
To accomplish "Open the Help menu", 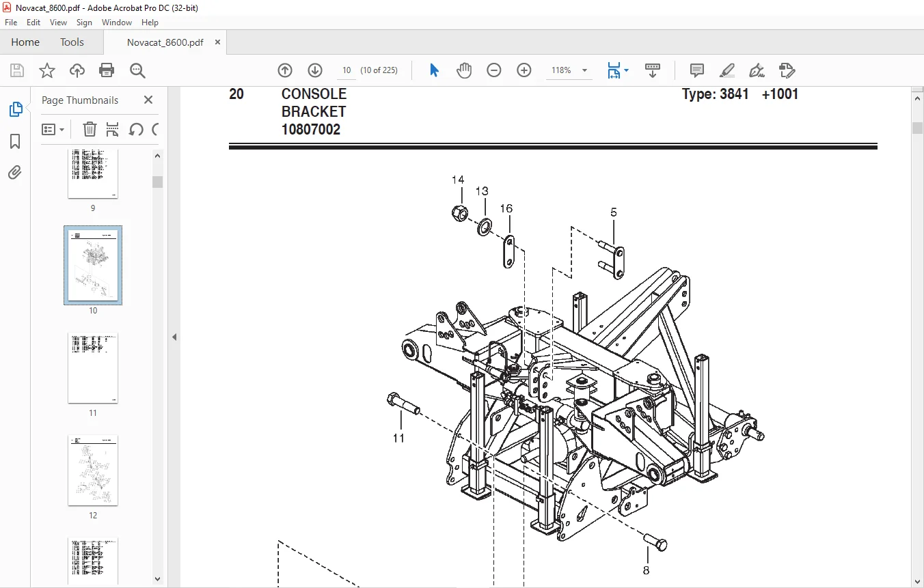I will pos(150,23).
